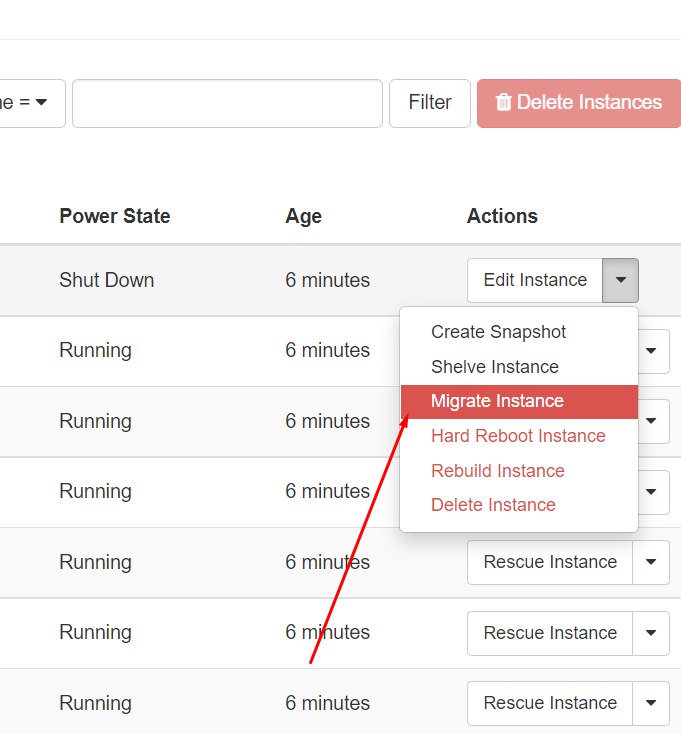This screenshot has width=681, height=734.
Task: Click the Shut Down power state cell
Action: point(106,280)
